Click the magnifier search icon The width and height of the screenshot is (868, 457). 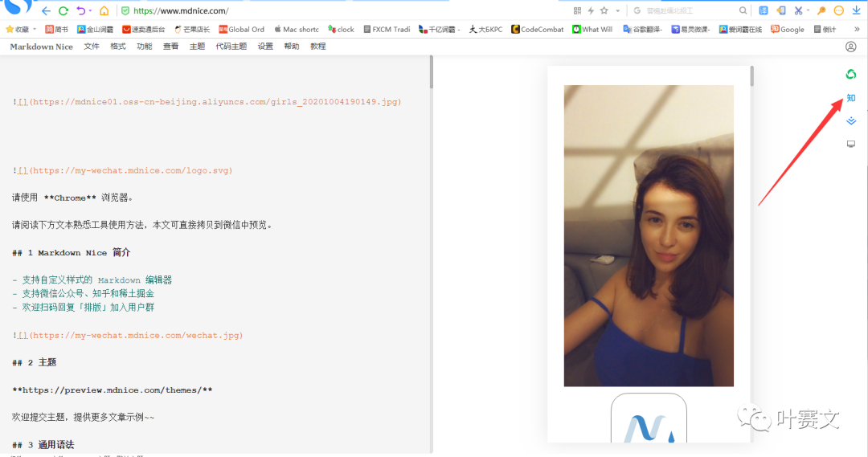pos(743,10)
